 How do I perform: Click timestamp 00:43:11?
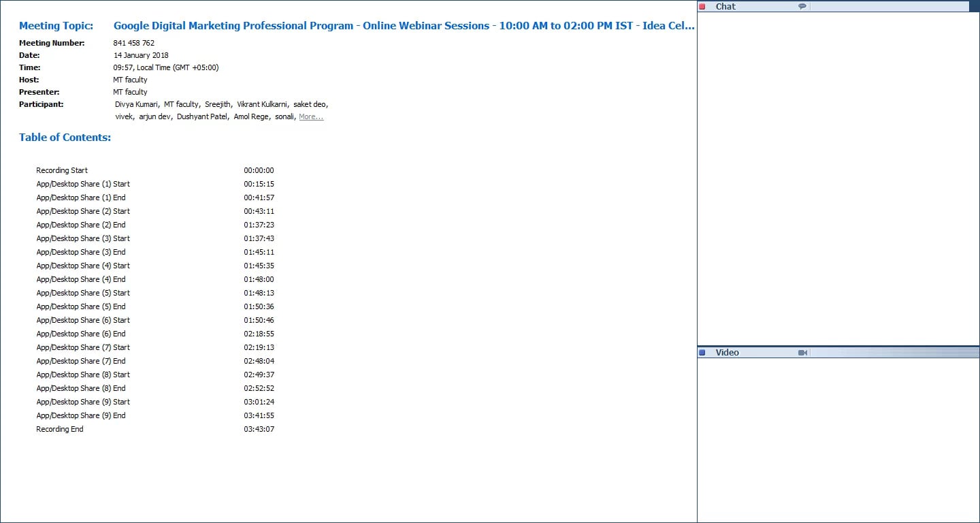[x=259, y=212]
